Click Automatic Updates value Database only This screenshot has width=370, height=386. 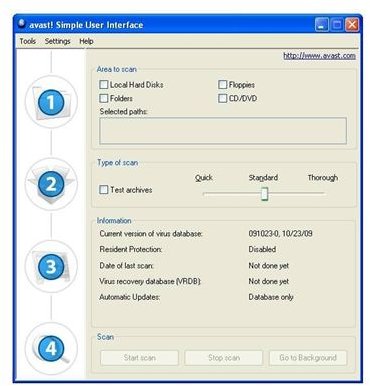271,297
